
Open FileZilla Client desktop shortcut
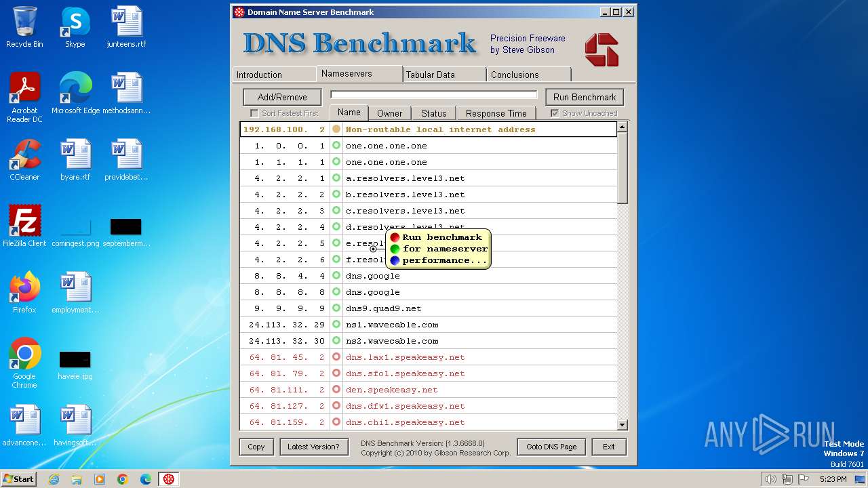tap(24, 226)
